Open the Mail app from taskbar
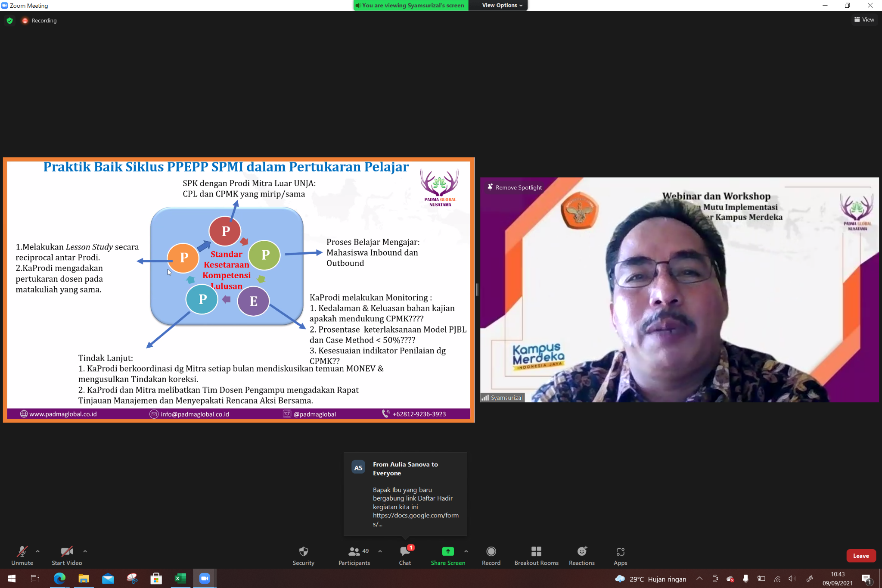 pos(108,579)
